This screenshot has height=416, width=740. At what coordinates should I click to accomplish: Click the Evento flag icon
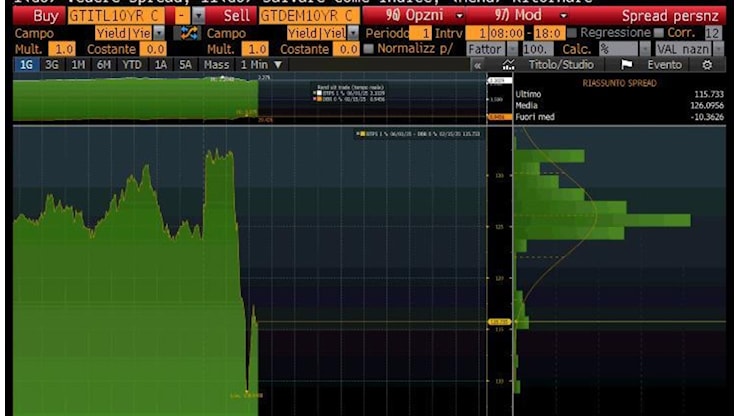626,65
